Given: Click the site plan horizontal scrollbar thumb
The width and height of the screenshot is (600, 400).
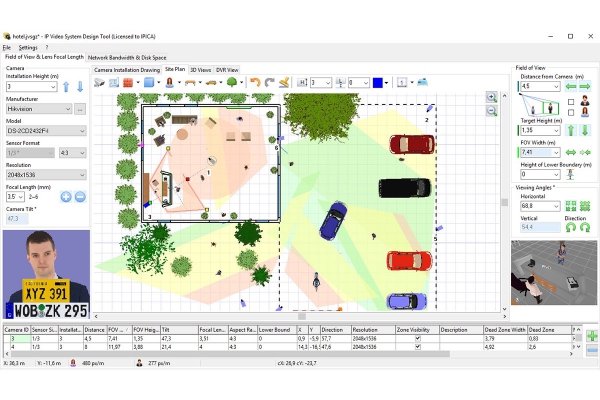Looking at the screenshot, I should point(302,316).
